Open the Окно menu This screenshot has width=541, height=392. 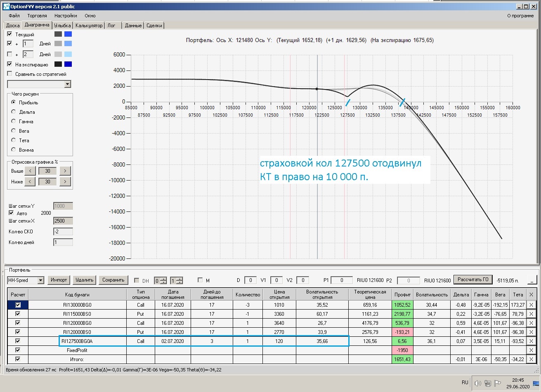click(x=90, y=16)
